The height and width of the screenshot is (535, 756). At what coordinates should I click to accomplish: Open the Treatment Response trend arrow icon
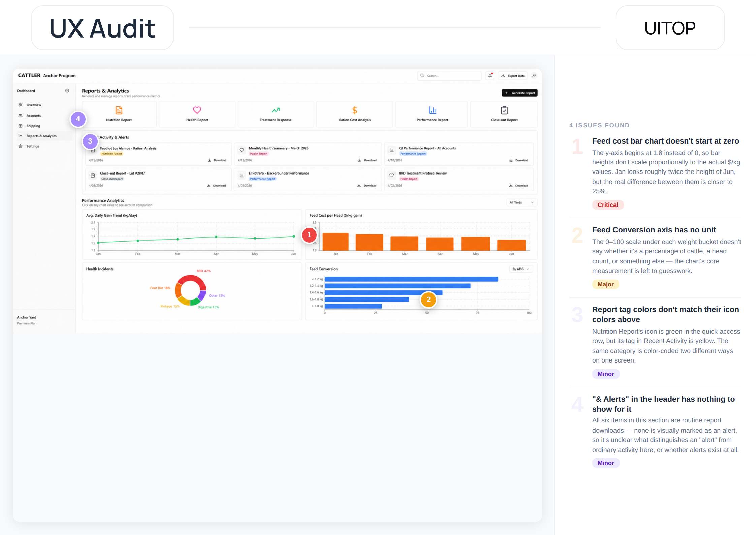pyautogui.click(x=276, y=110)
